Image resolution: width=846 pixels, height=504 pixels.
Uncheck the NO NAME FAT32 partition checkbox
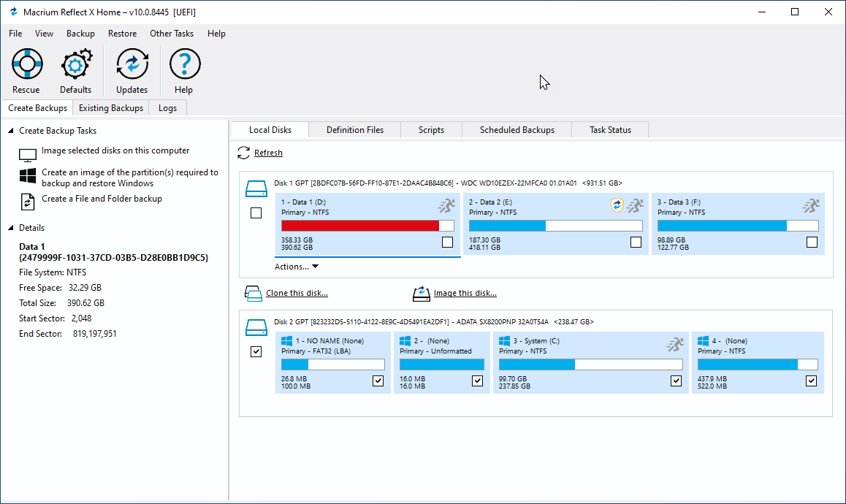(378, 381)
